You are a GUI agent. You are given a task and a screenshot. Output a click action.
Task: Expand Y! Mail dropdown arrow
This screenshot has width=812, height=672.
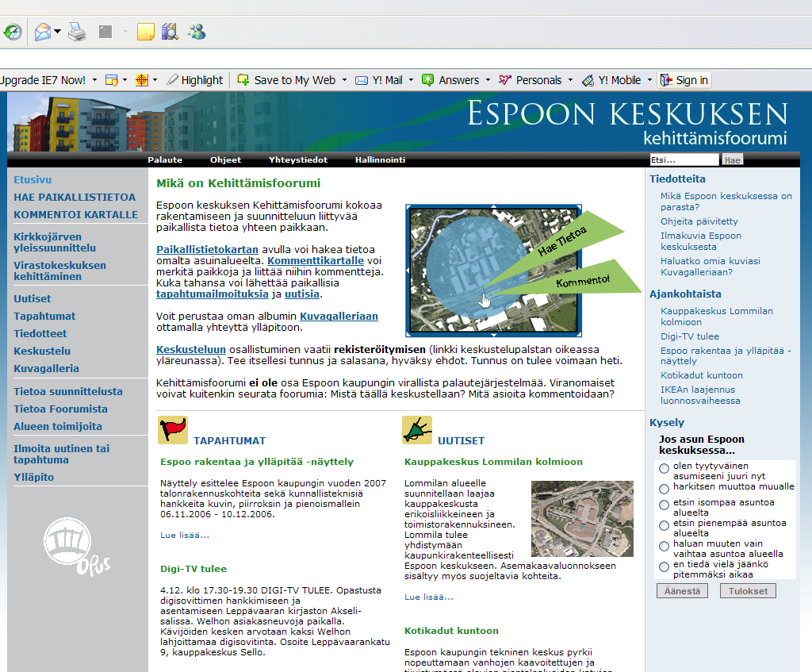412,80
